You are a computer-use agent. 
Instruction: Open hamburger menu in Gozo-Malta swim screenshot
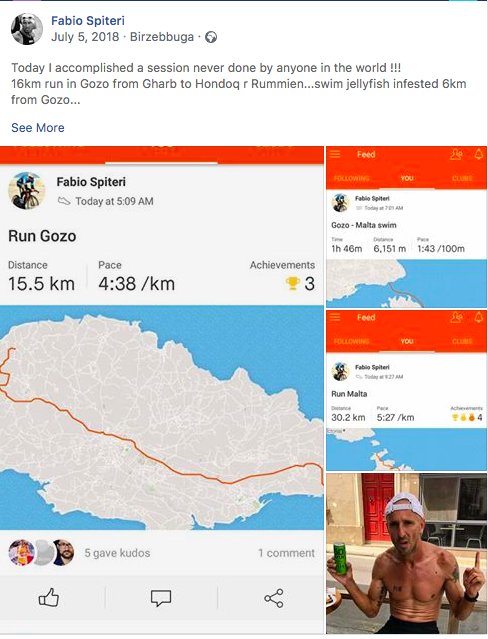[x=335, y=154]
